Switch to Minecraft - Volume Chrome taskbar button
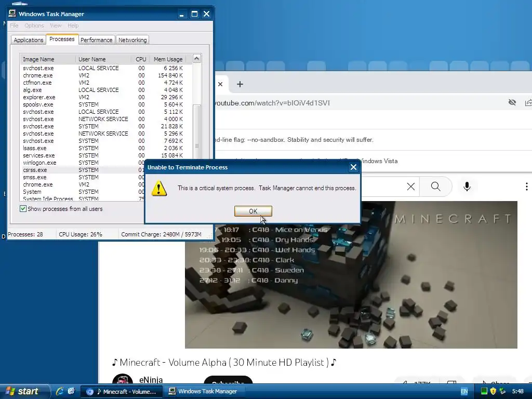The image size is (532, 399). [121, 392]
